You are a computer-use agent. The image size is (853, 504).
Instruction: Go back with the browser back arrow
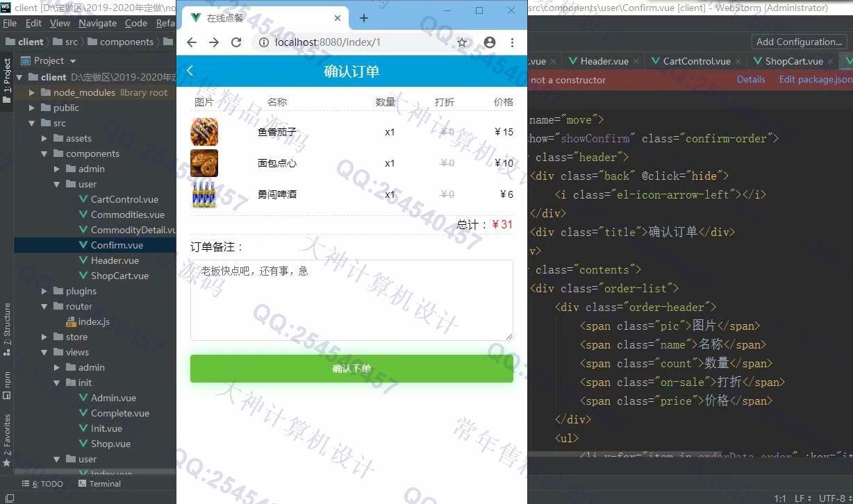pos(192,42)
